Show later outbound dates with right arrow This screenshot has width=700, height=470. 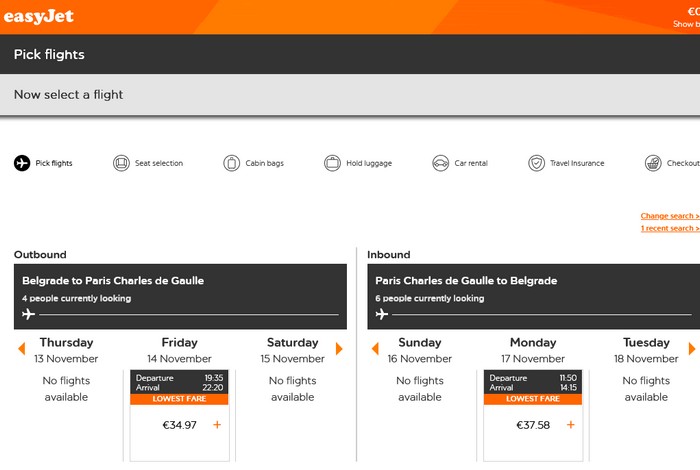(340, 349)
